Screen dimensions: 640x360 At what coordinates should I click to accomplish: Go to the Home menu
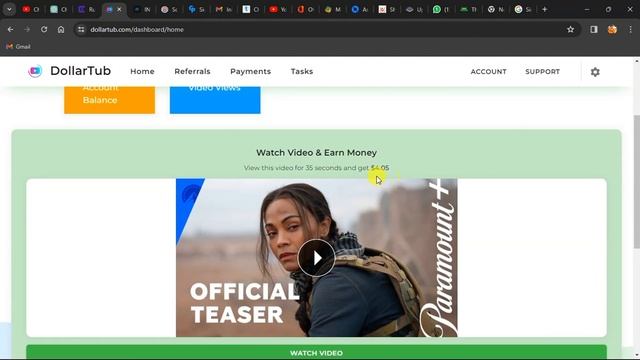pos(142,71)
